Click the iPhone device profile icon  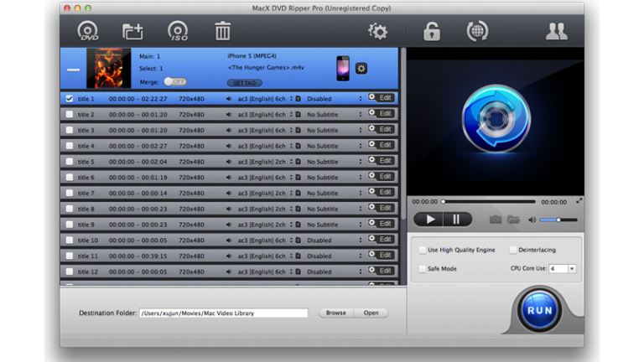[x=343, y=68]
